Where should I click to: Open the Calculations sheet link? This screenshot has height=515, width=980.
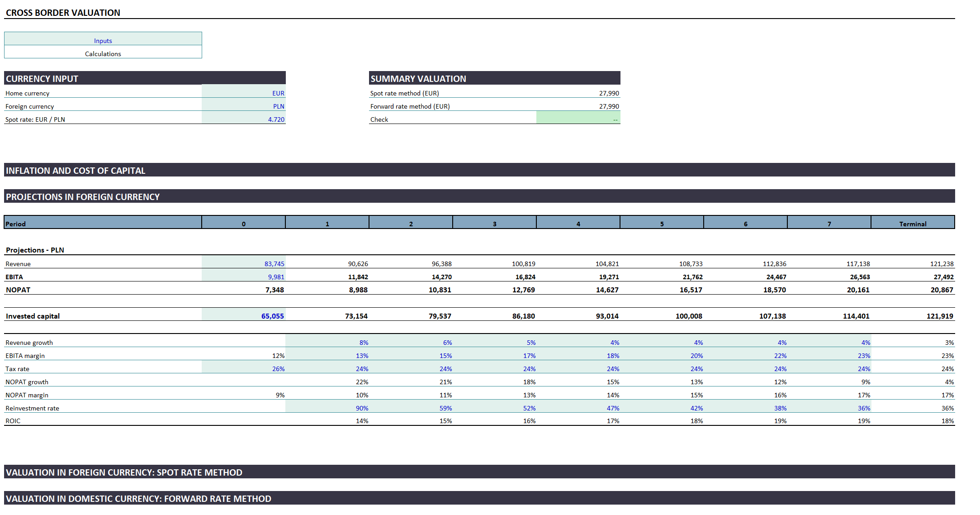[x=103, y=53]
